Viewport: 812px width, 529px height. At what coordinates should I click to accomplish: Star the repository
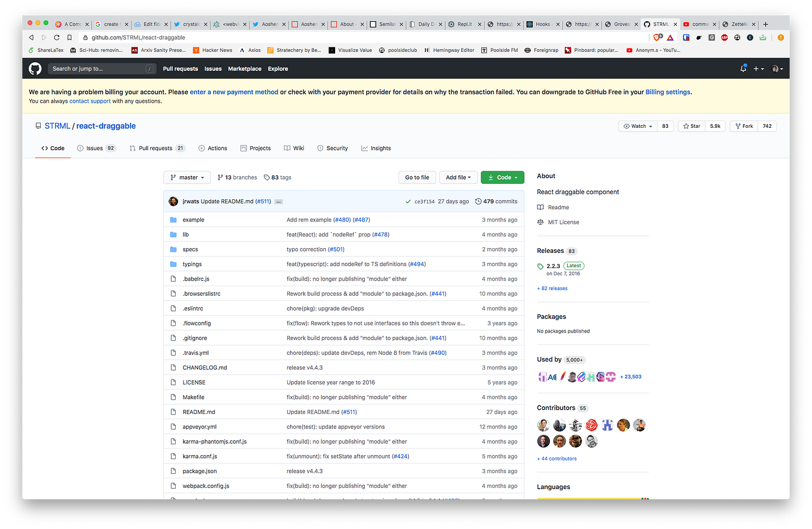click(x=692, y=126)
